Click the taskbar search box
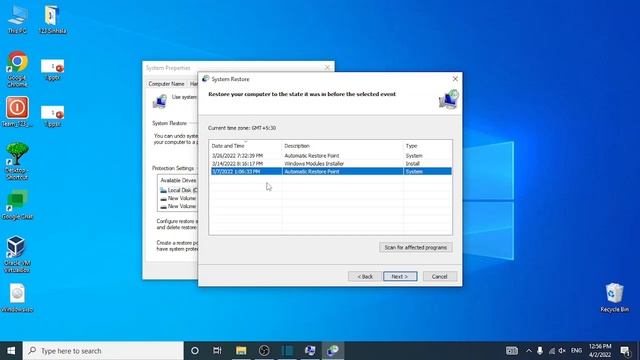The height and width of the screenshot is (360, 640). [103, 351]
